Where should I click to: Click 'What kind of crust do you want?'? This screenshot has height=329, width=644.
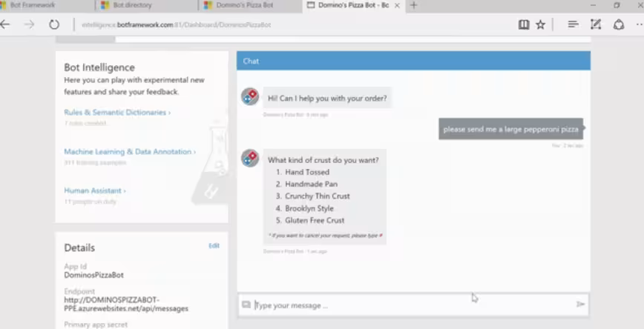(323, 160)
